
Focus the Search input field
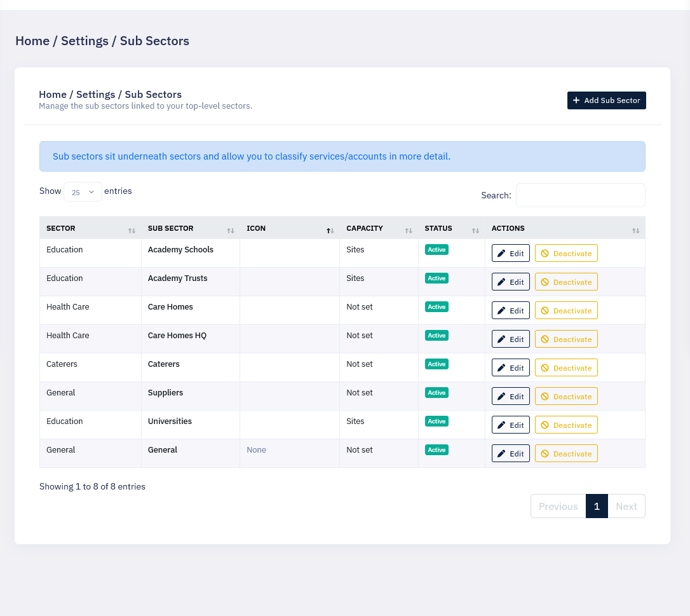point(581,195)
